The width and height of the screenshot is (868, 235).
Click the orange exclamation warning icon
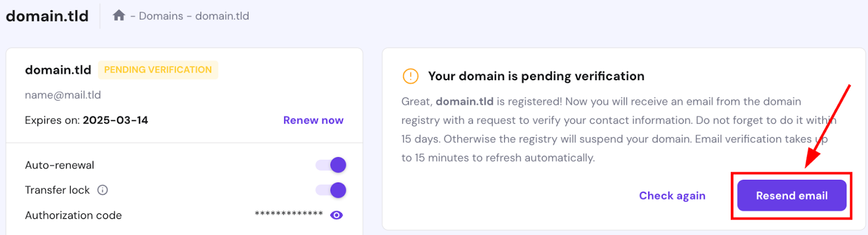click(x=411, y=76)
